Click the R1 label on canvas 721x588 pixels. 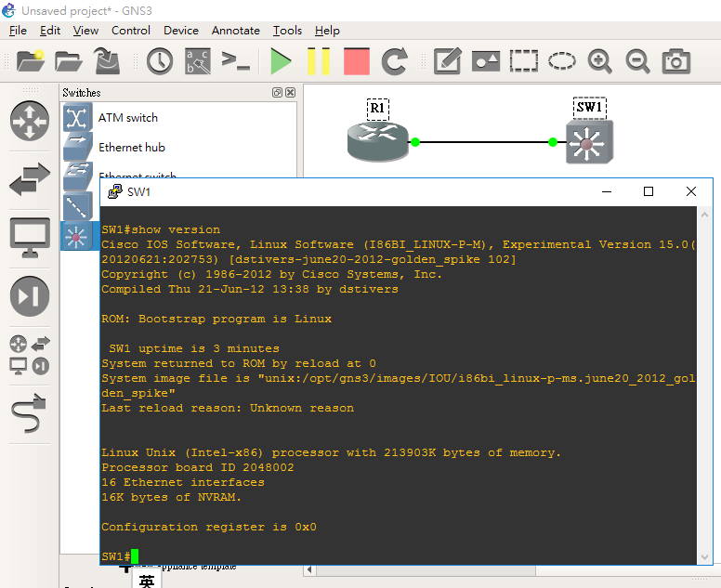pos(378,109)
